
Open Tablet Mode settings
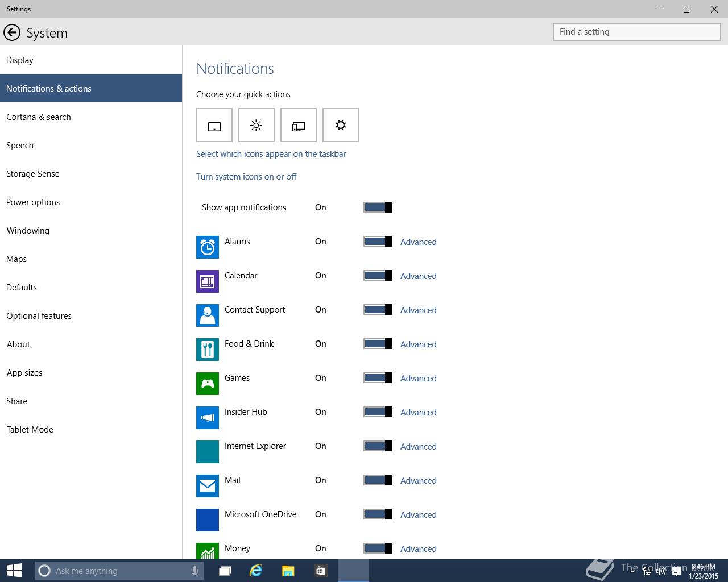(91, 429)
